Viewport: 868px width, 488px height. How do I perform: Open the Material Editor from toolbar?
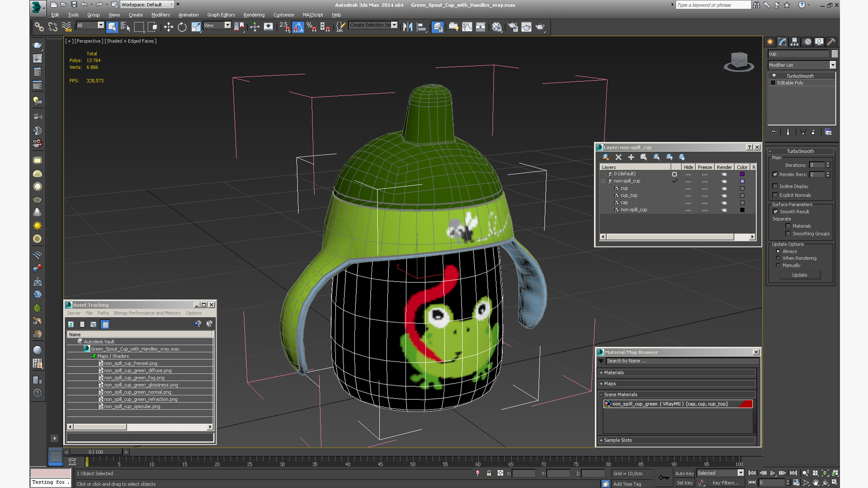[497, 27]
